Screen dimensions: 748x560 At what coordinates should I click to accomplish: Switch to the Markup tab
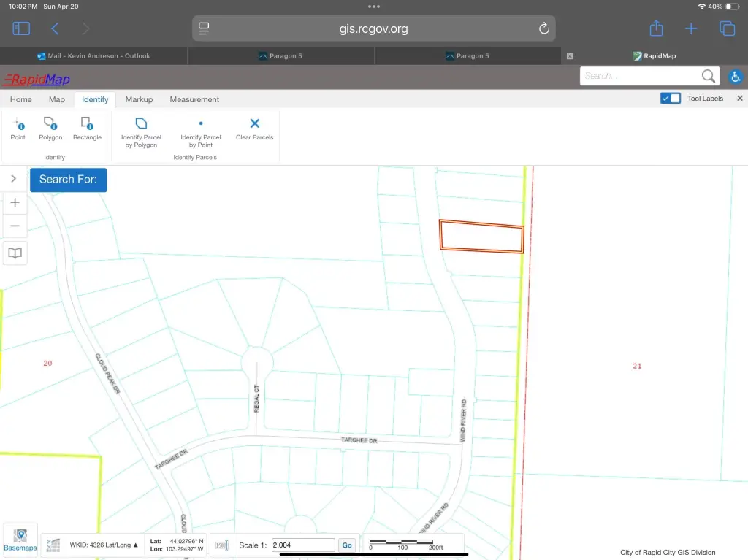[139, 99]
